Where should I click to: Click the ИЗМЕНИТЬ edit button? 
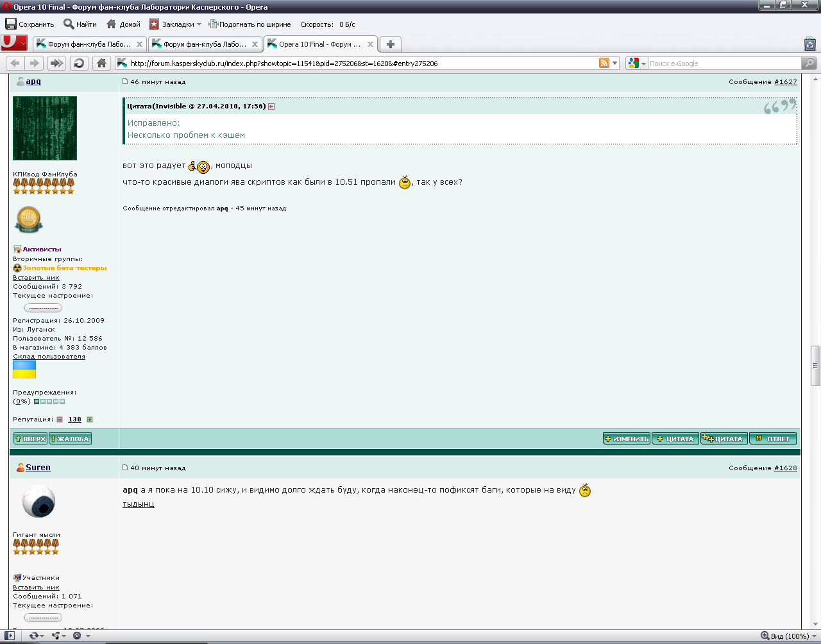(x=627, y=439)
